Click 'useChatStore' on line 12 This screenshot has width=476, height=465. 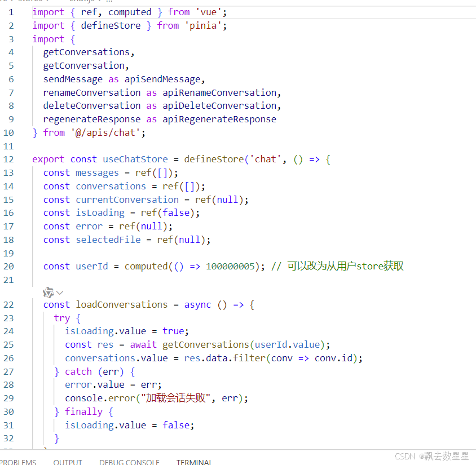[135, 160]
